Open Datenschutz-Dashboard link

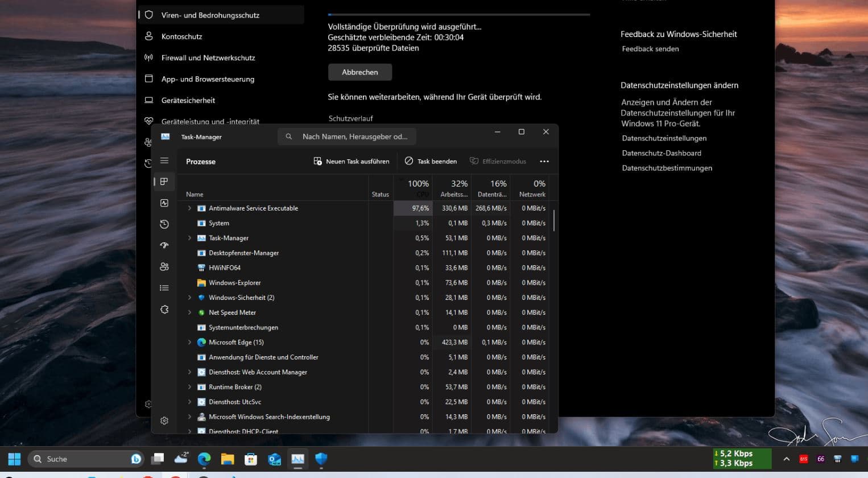click(662, 153)
